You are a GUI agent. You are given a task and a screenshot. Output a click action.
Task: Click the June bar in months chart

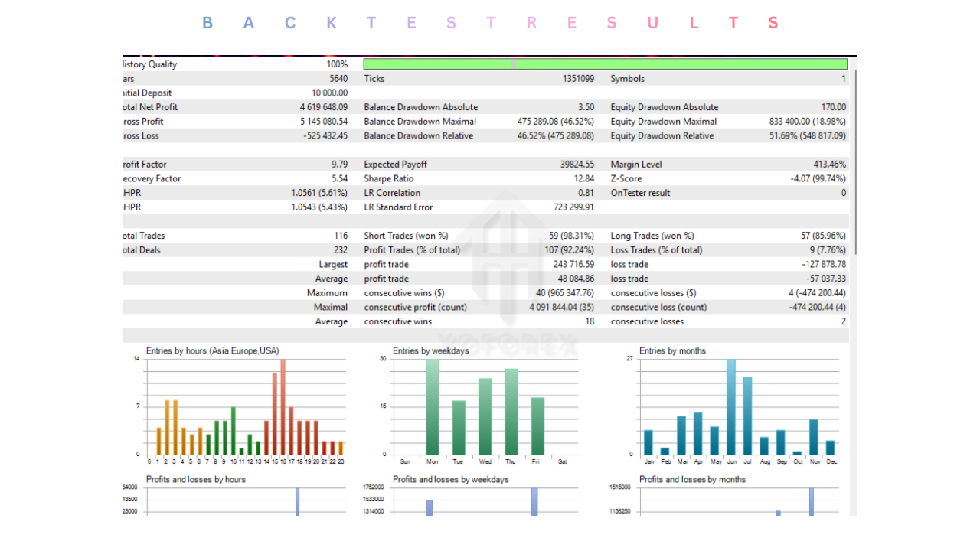(731, 407)
